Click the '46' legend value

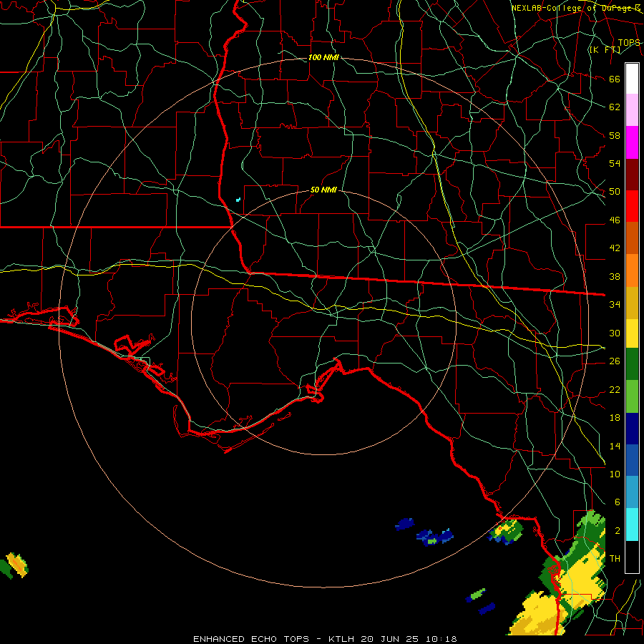615,220
